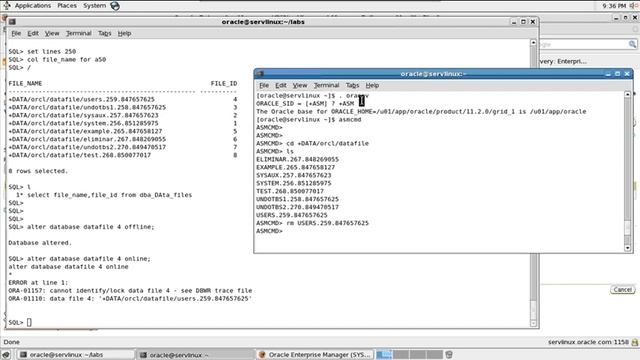Click FILE_NAME column header in SQL output

pos(25,83)
